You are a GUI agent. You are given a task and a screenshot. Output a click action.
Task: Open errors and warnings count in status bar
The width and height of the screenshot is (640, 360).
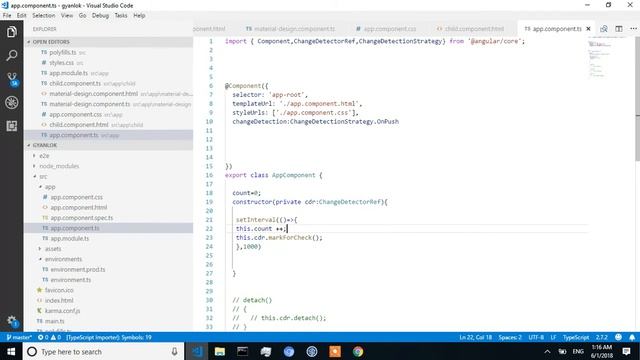(49, 337)
